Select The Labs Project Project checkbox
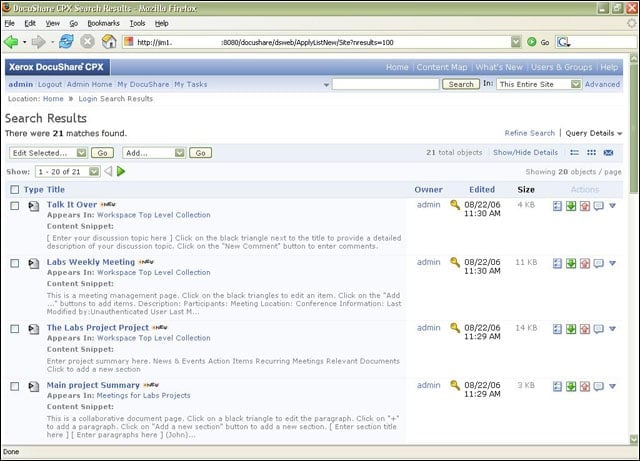 [x=15, y=329]
